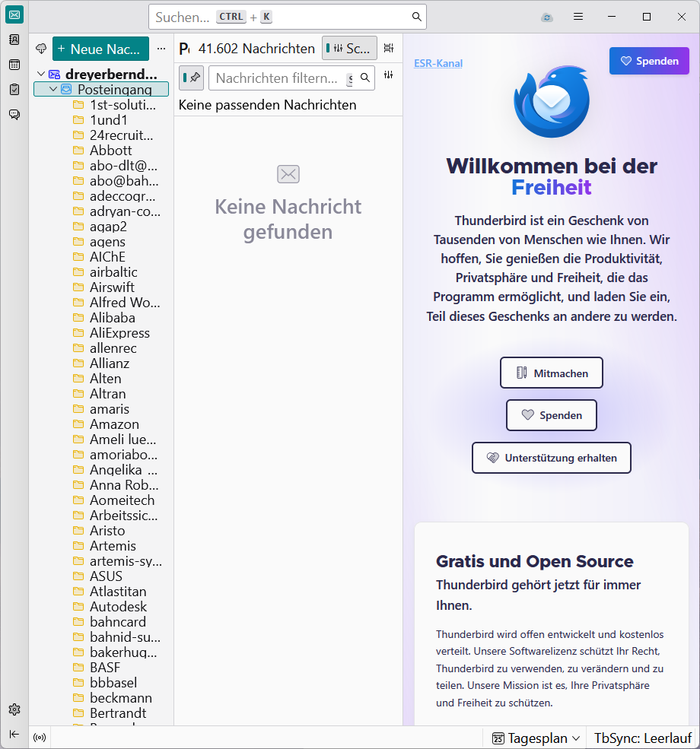Open the Address Book space
The height and width of the screenshot is (749, 700).
point(14,40)
